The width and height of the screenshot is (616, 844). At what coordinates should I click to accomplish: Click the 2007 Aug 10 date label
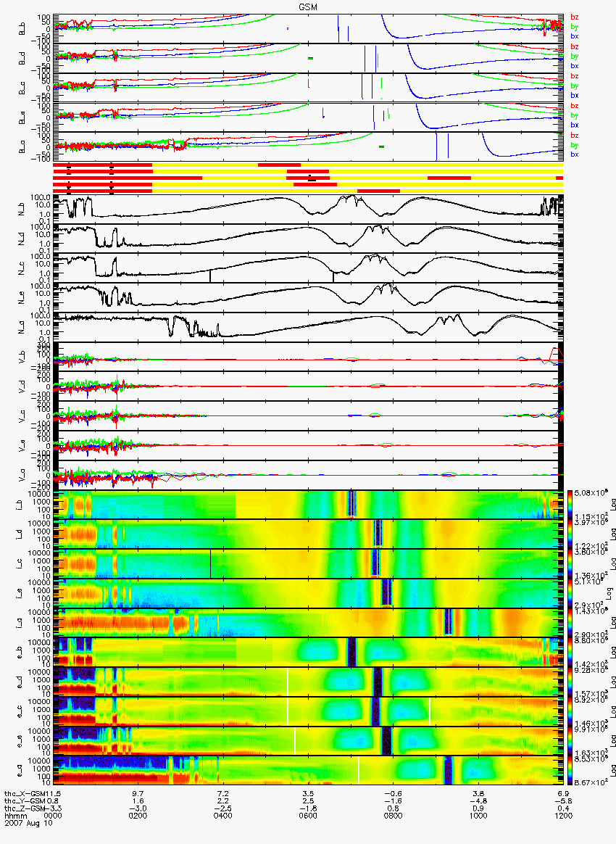28,823
